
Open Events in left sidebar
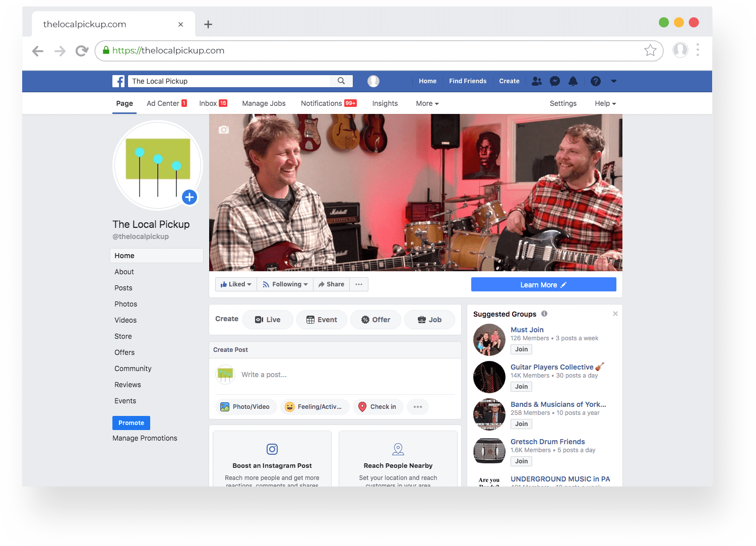[x=125, y=401]
